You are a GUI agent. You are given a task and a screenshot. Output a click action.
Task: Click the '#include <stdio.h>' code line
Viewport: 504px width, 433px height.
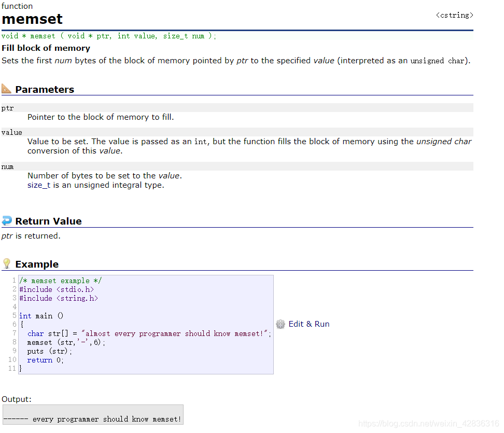(57, 289)
